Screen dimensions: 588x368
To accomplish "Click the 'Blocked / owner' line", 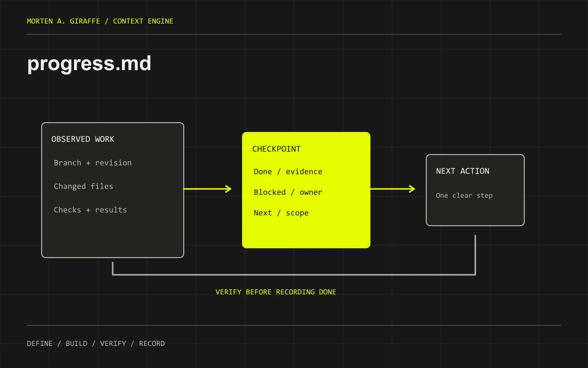I will [288, 192].
